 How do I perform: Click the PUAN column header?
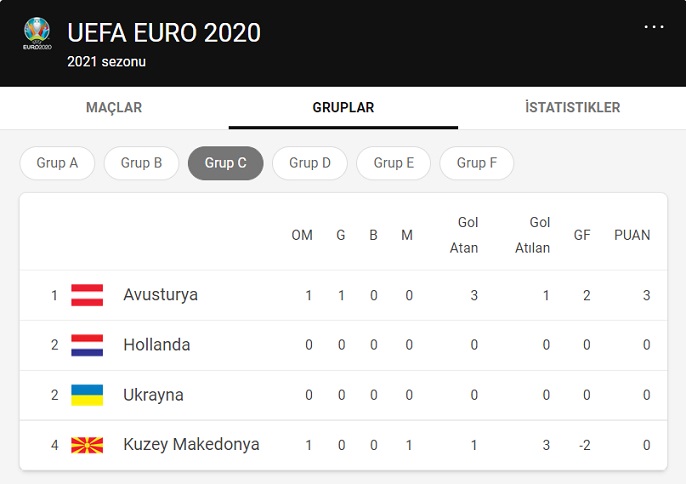[x=632, y=236]
